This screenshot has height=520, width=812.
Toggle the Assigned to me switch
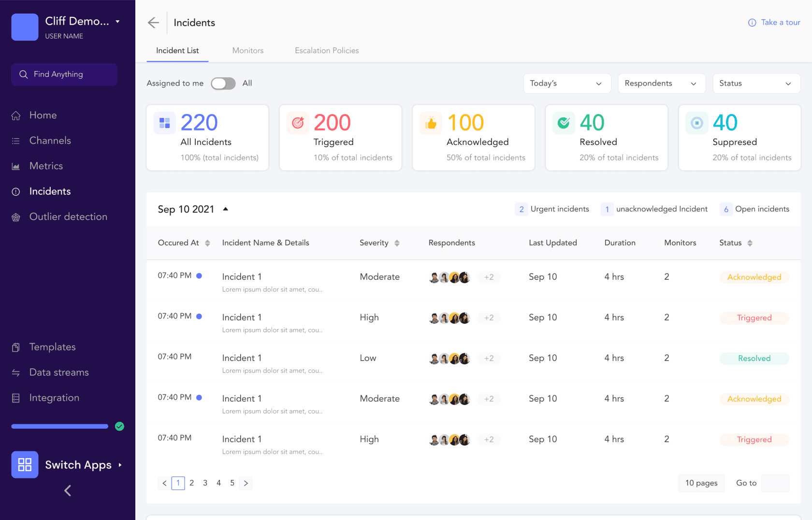click(223, 84)
